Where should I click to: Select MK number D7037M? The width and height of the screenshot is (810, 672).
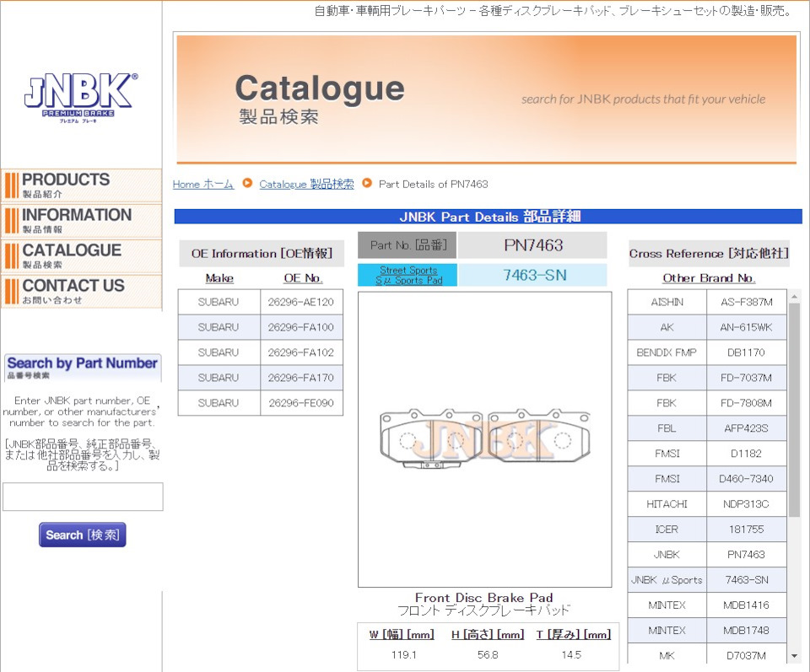coord(747,655)
